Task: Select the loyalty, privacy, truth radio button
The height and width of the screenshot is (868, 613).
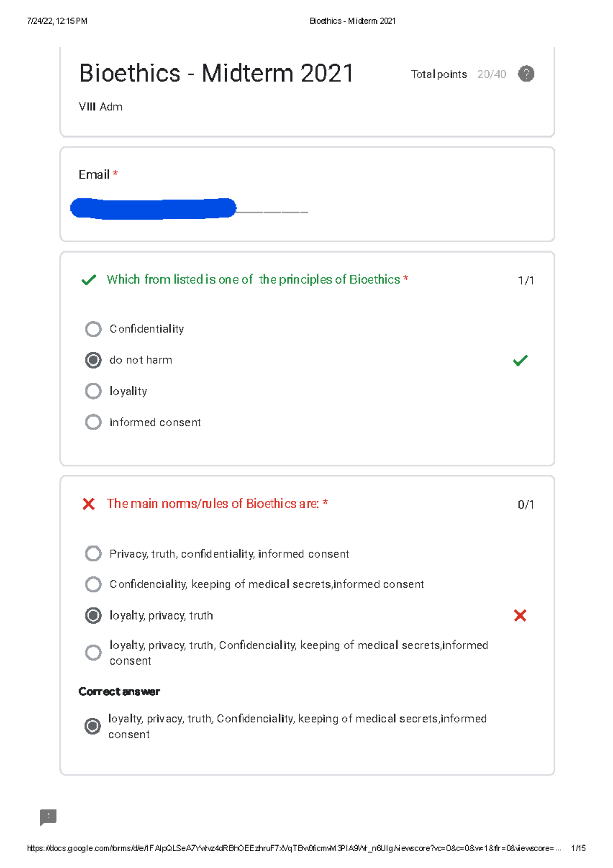Action: click(x=93, y=615)
